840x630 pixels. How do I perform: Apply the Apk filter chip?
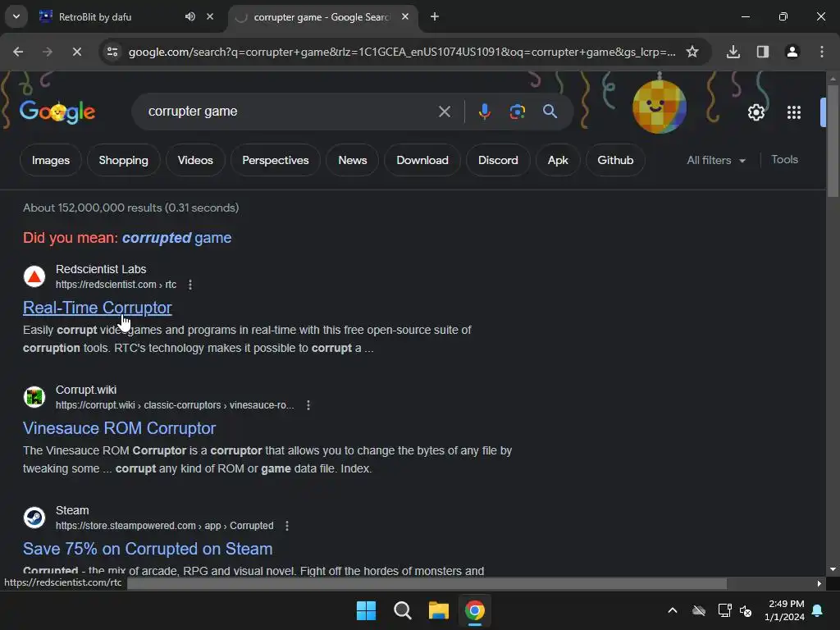click(x=558, y=160)
